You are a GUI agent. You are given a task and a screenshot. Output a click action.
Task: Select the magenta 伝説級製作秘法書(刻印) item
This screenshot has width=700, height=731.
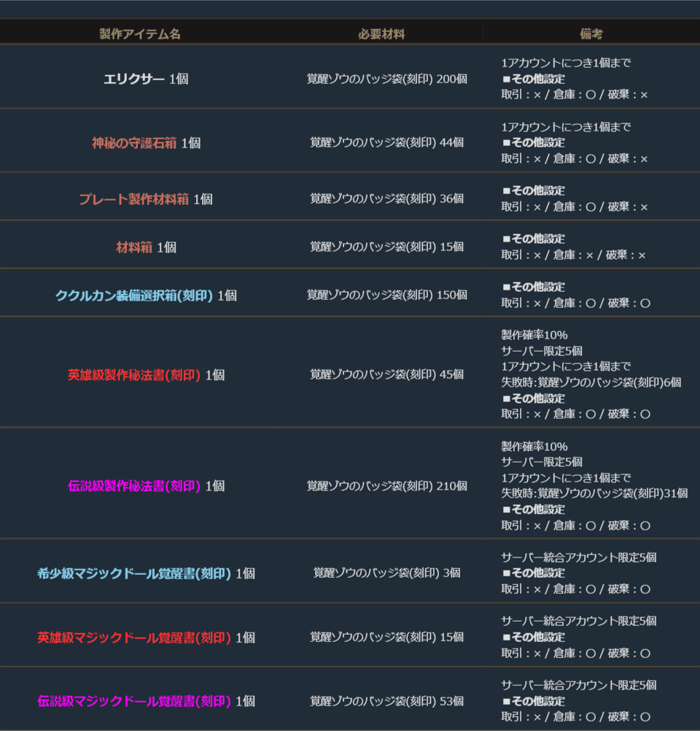pos(134,486)
